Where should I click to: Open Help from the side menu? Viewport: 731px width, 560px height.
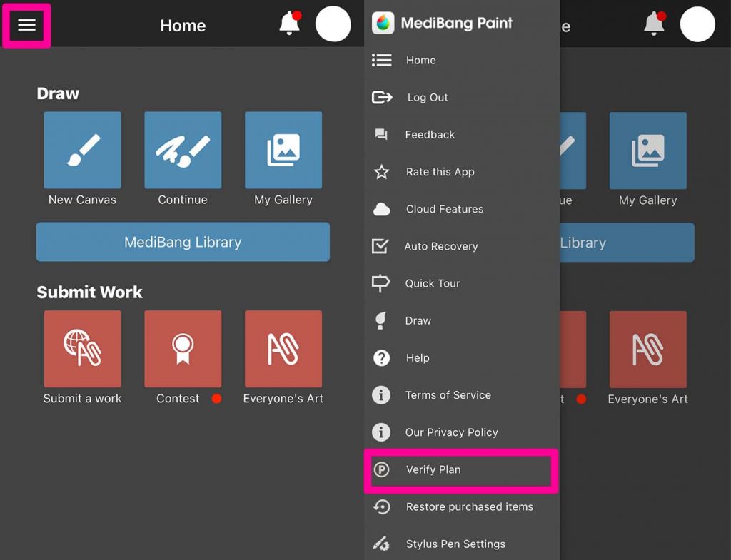pyautogui.click(x=462, y=358)
